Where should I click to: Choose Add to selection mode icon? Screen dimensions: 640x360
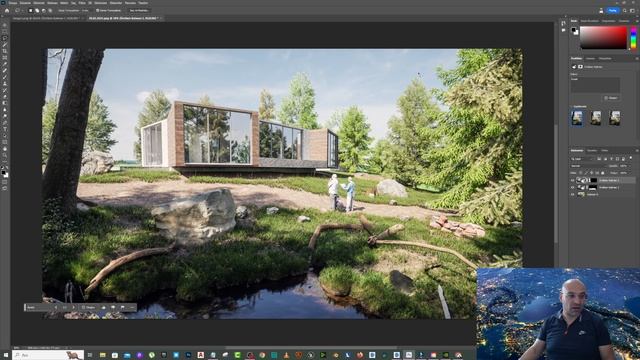(x=37, y=11)
